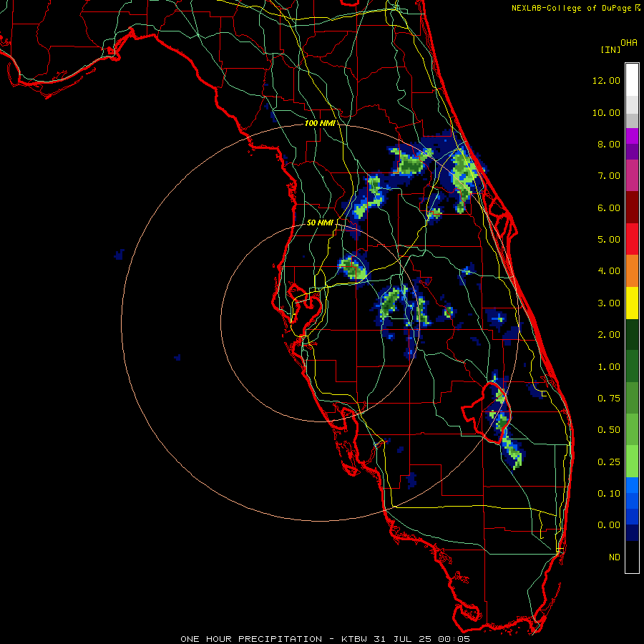The image size is (644, 644).
Task: Click the 10.00 legend value
Action: 606,112
